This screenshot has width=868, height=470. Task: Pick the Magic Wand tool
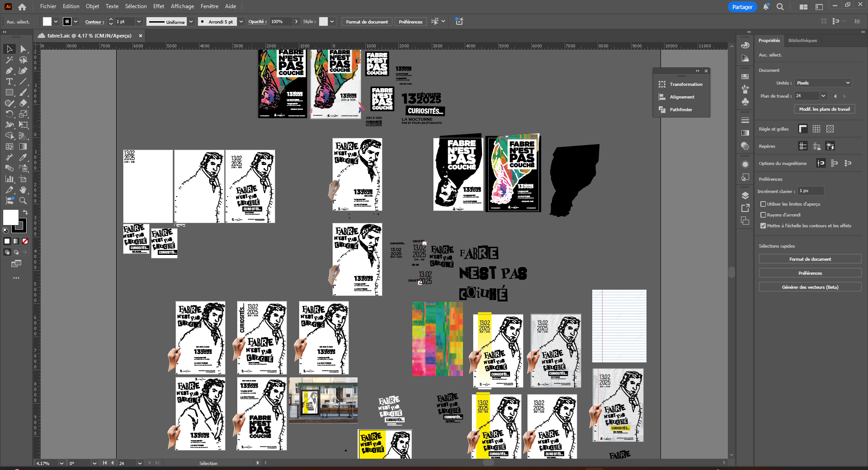click(9, 60)
